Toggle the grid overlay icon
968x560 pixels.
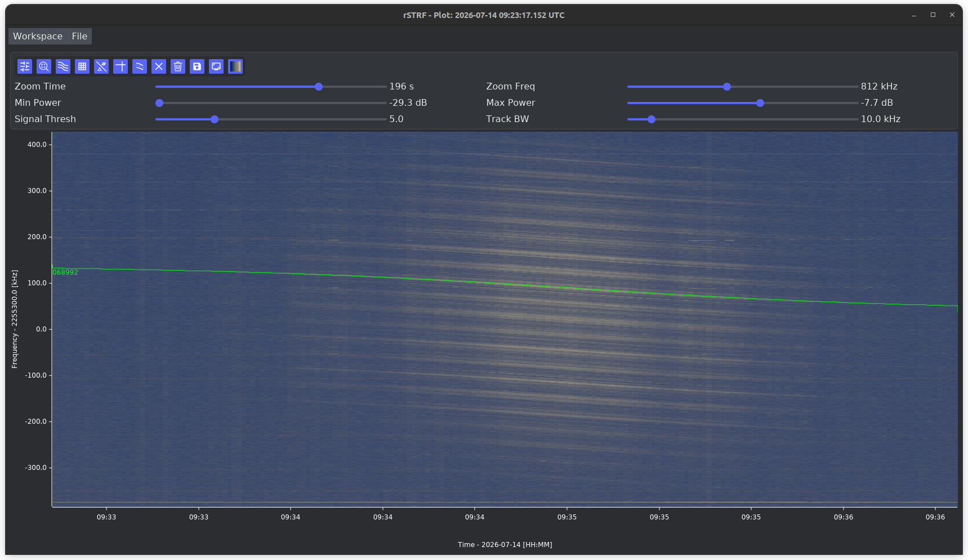coord(82,66)
